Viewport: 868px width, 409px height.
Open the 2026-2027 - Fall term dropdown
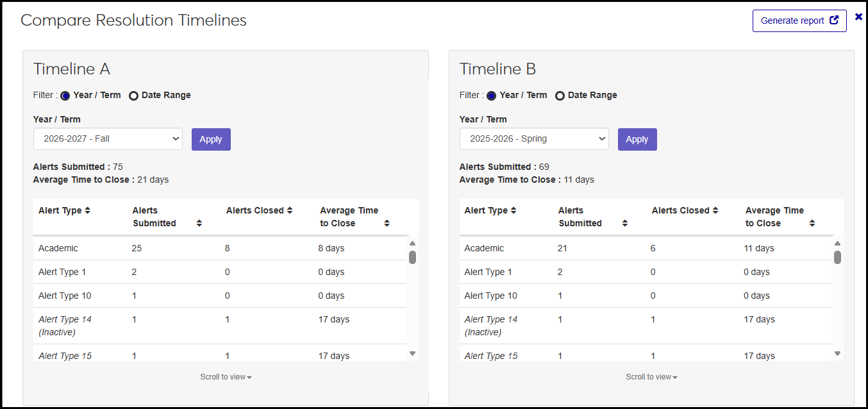click(108, 139)
